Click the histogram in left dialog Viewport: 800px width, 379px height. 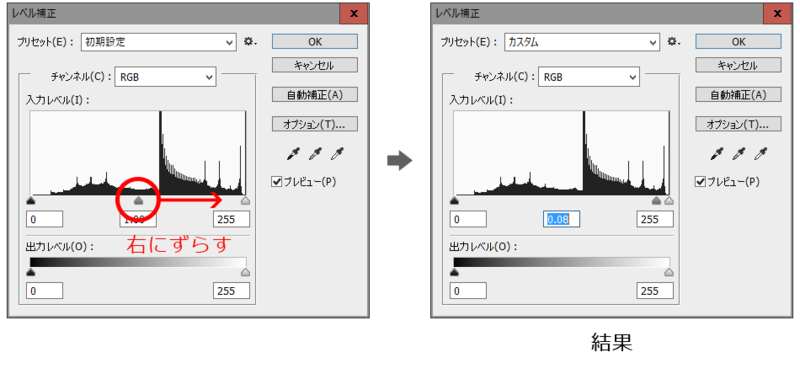[138, 153]
